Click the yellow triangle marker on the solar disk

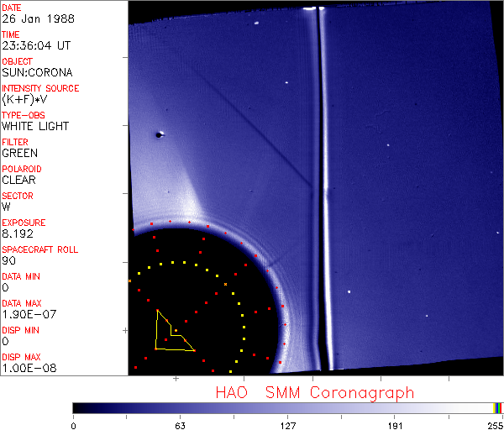click(171, 333)
